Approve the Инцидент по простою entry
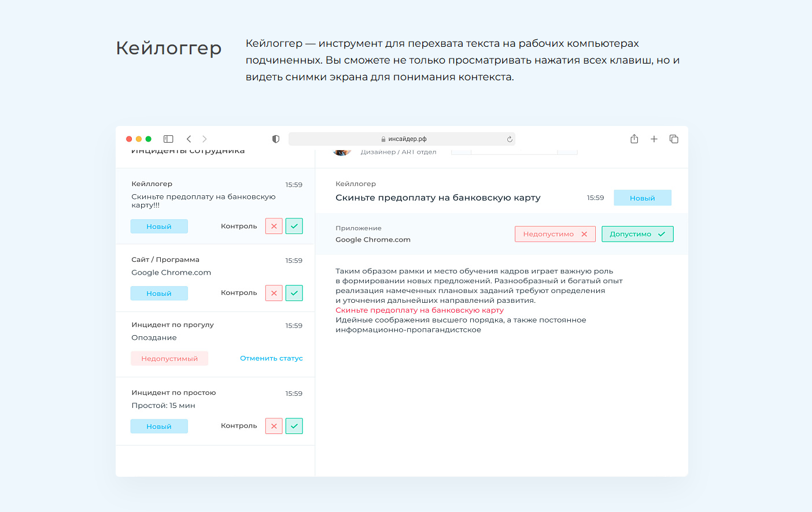 294,426
